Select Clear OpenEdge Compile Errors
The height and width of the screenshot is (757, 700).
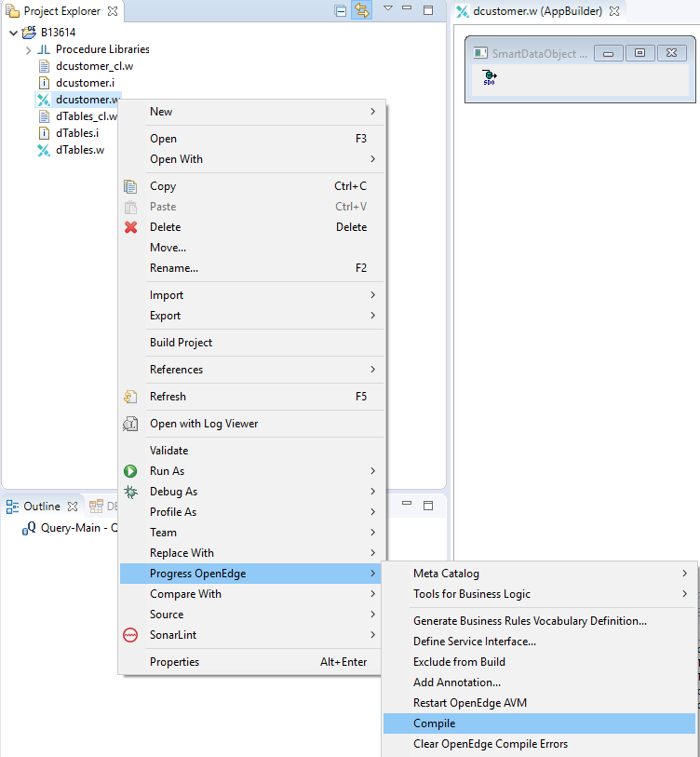click(x=540, y=743)
